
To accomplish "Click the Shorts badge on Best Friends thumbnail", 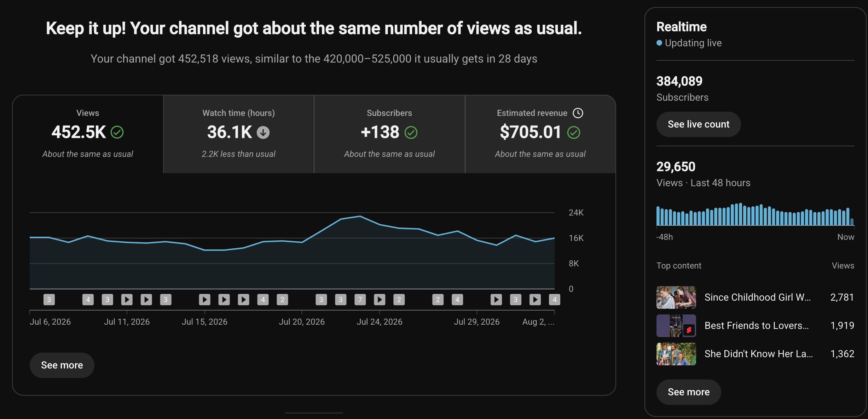I will (x=689, y=330).
